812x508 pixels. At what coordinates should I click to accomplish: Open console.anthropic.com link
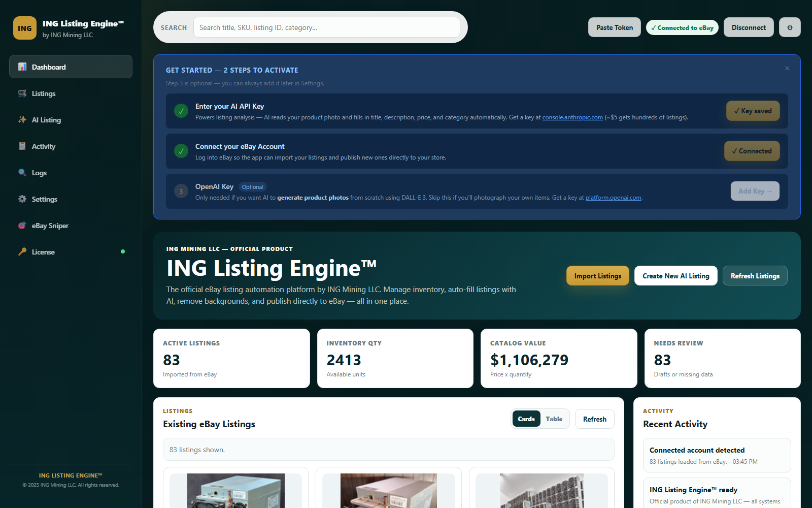pyautogui.click(x=572, y=117)
